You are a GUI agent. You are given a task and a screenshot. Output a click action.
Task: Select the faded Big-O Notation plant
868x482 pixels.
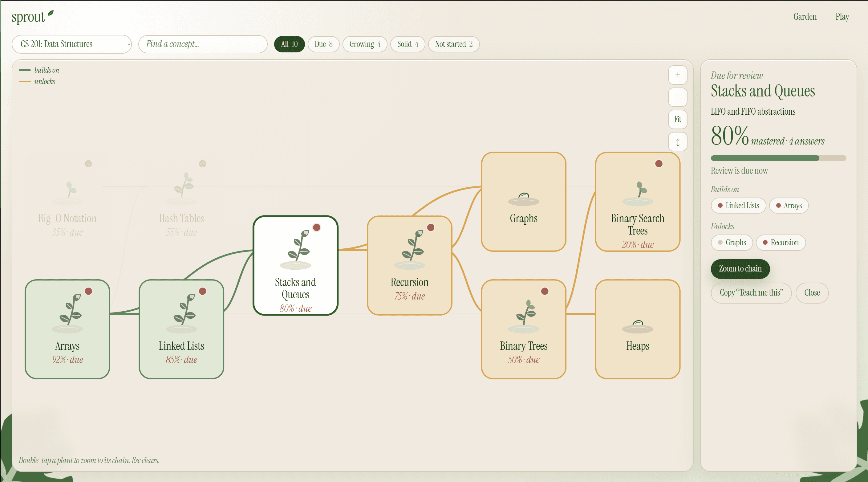(67, 202)
